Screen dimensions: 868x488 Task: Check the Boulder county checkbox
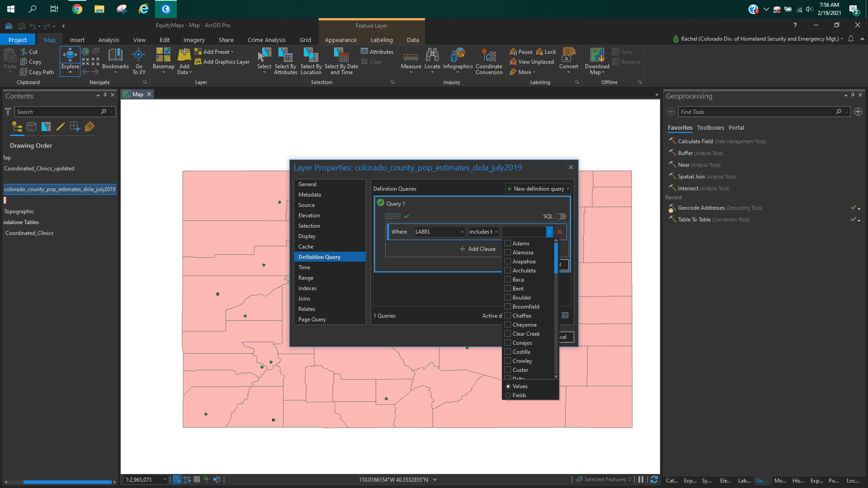[x=508, y=298]
